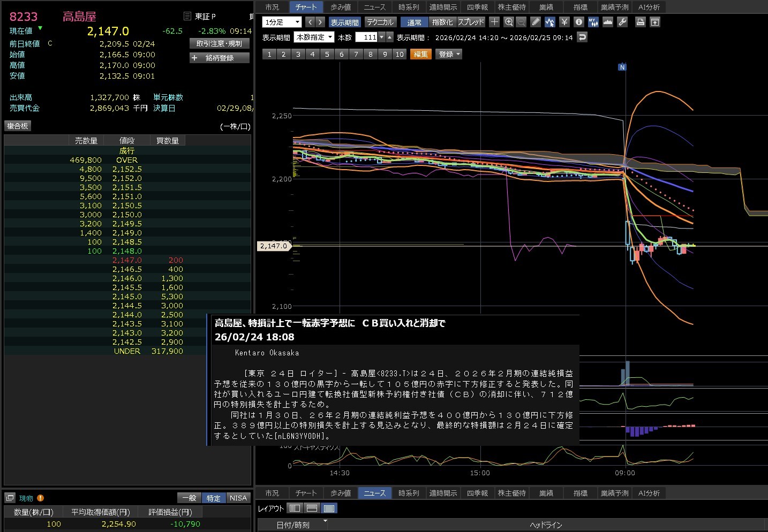Image resolution: width=768 pixels, height=532 pixels.
Task: Open the 登録 dropdown button
Action: [449, 54]
